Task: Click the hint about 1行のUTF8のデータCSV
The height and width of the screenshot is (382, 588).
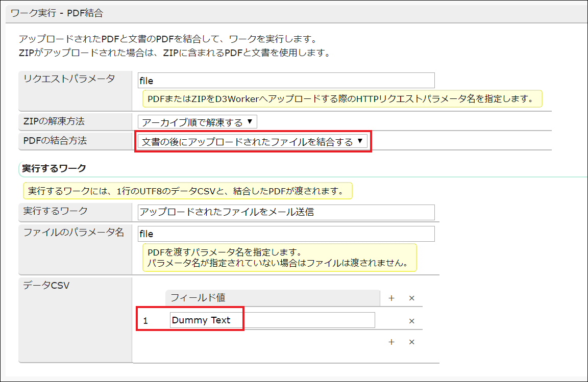Action: pyautogui.click(x=187, y=191)
